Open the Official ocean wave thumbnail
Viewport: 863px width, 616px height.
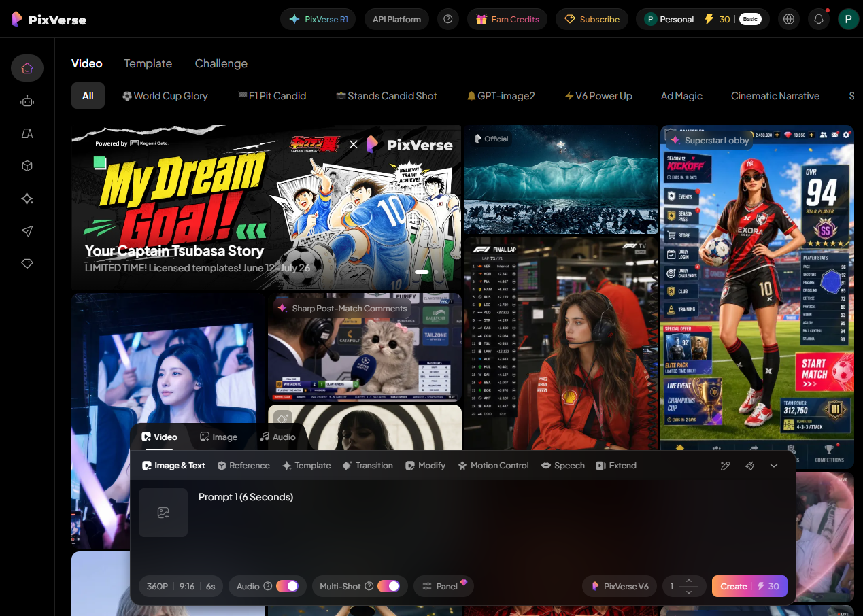coord(561,179)
